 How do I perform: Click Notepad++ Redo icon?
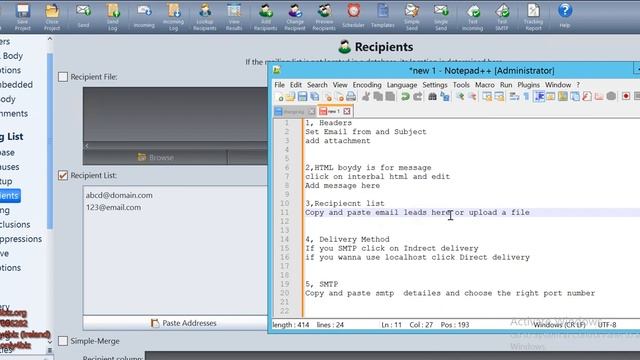click(x=417, y=96)
